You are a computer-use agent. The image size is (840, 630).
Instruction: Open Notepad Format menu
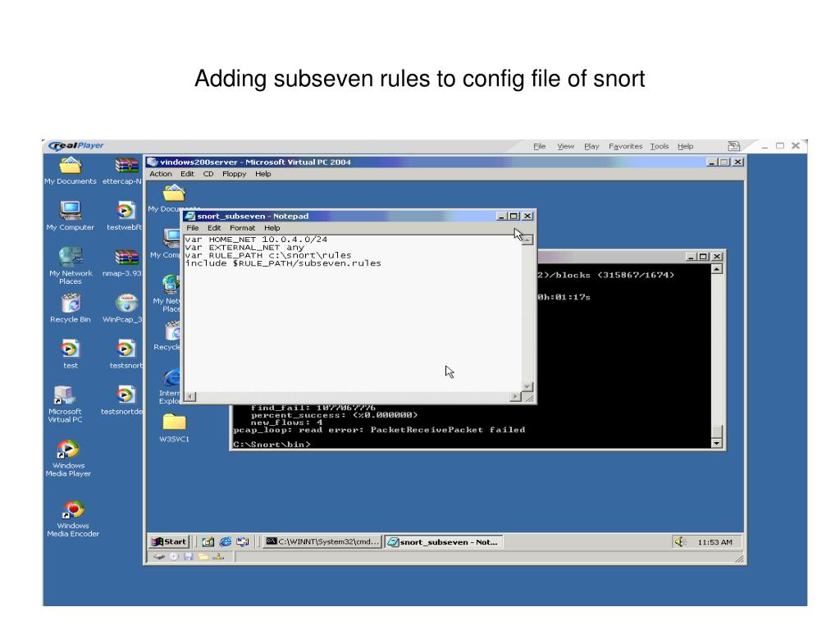(x=242, y=228)
